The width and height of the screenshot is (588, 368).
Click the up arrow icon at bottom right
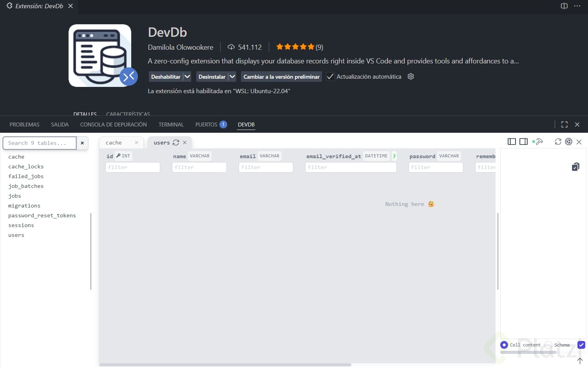580,361
